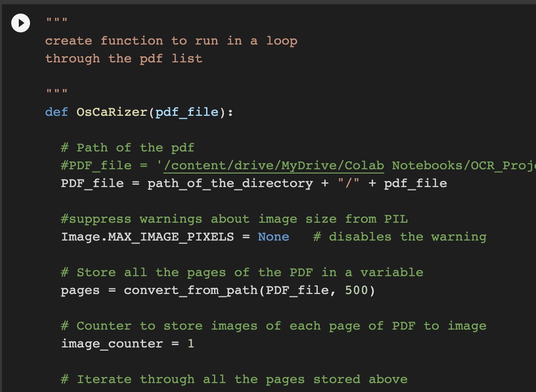
Task: Click the '# disables the warning' inline comment
Action: pos(399,237)
